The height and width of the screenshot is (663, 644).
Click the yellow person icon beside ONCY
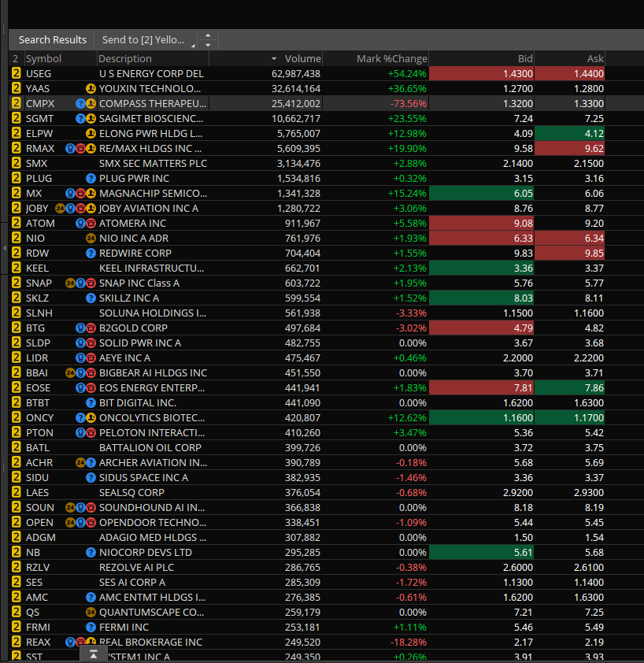(91, 418)
